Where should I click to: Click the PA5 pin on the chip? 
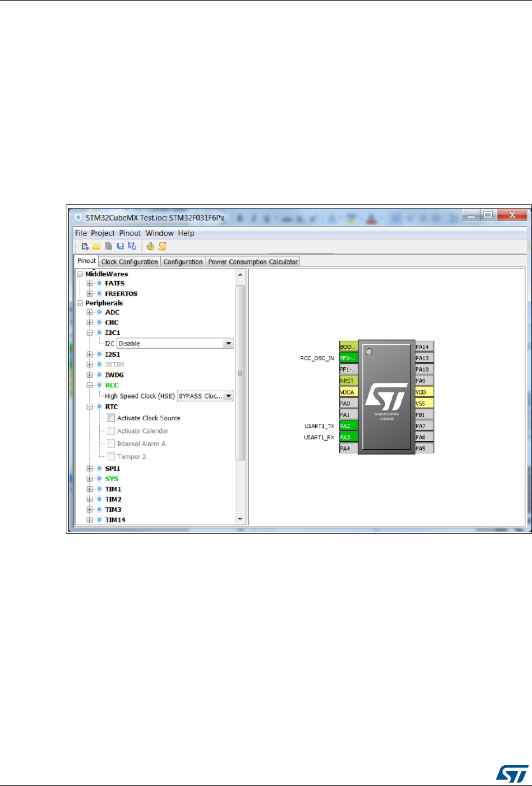(424, 448)
